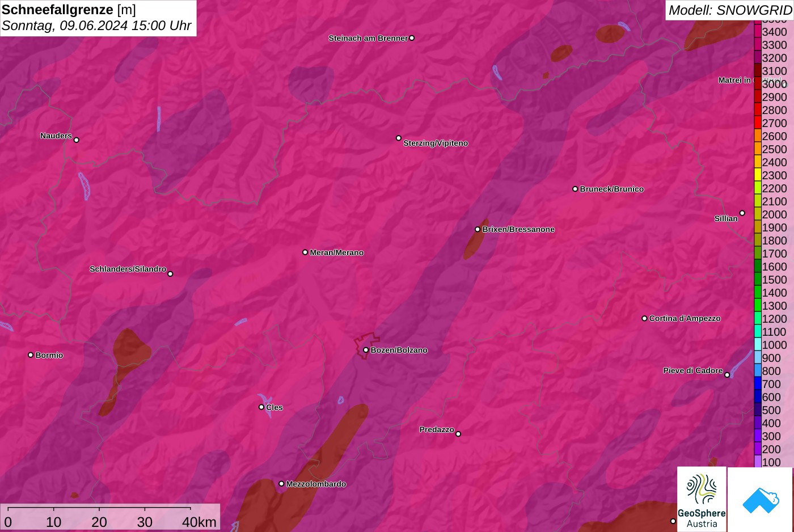Click the blue cloud logo icon
Screen dimensions: 794x532
(761, 500)
